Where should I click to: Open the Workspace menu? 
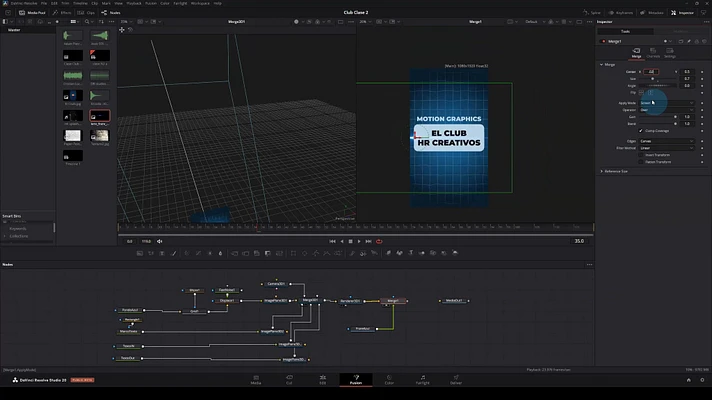pyautogui.click(x=200, y=3)
